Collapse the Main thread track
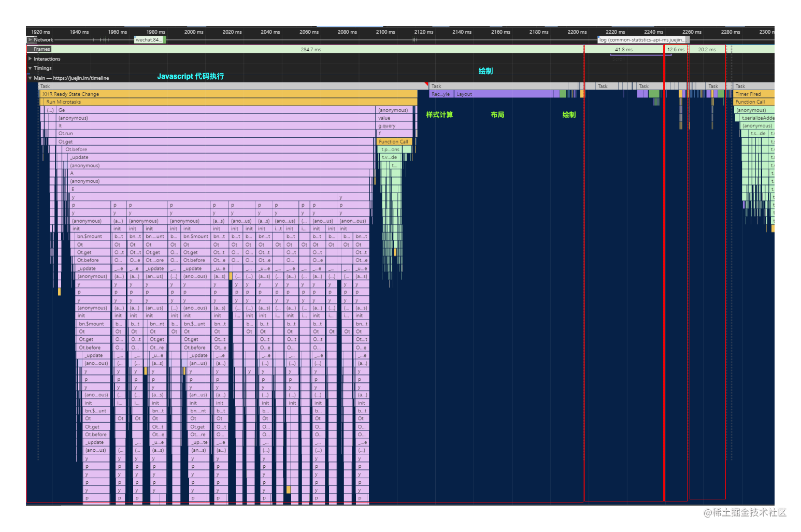The width and height of the screenshot is (801, 532). tap(30, 78)
